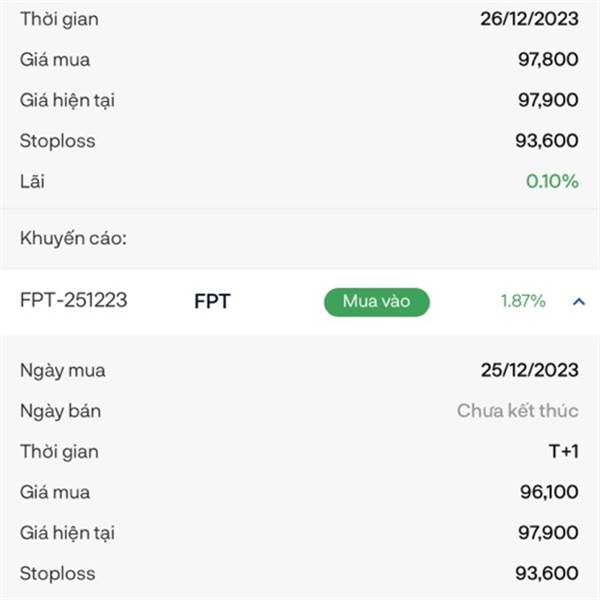Viewport: 600px width, 600px height.
Task: Collapse the FPT-251223 recommendation chevron
Action: click(579, 301)
